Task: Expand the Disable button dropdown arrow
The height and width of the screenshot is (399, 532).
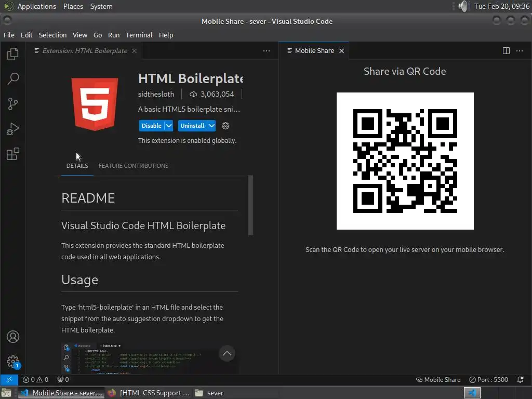Action: point(169,126)
